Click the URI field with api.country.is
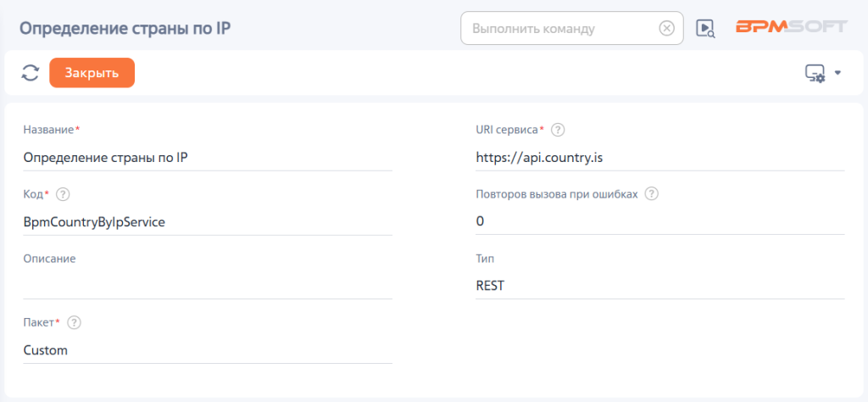Viewport: 868px width, 402px height. click(659, 159)
